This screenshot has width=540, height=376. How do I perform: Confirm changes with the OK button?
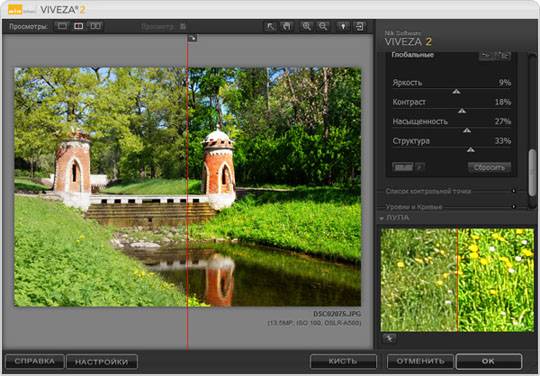(x=489, y=362)
